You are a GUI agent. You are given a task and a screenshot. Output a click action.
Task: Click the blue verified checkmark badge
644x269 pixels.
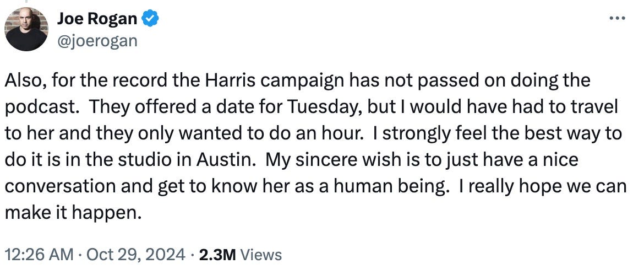click(150, 19)
